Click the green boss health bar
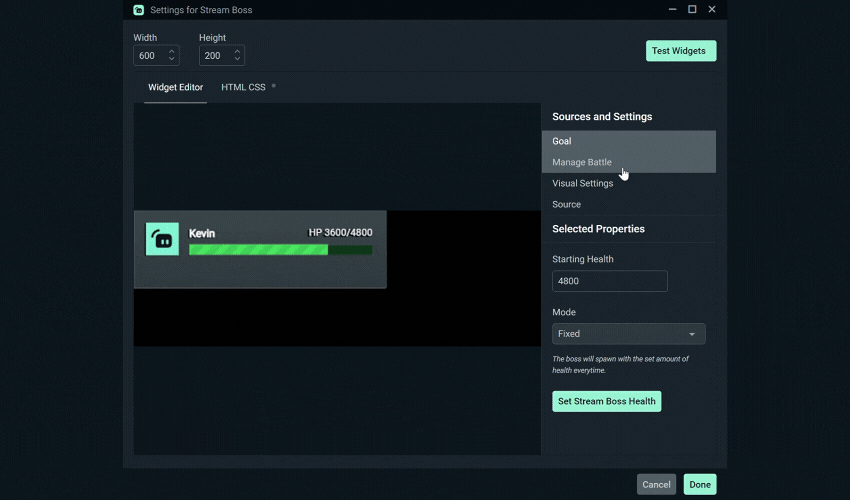This screenshot has height=500, width=850. tap(259, 250)
